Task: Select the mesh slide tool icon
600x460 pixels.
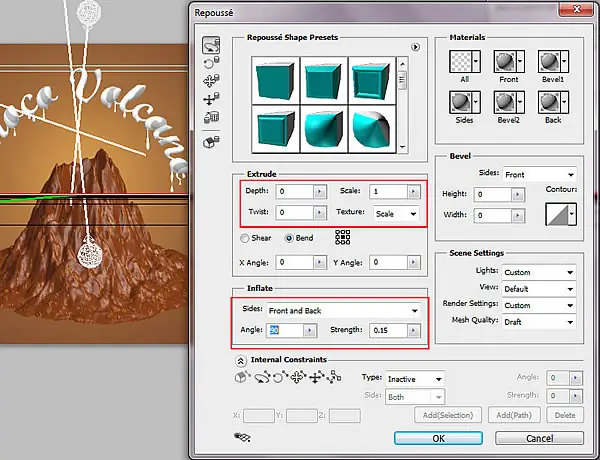Action: (211, 99)
